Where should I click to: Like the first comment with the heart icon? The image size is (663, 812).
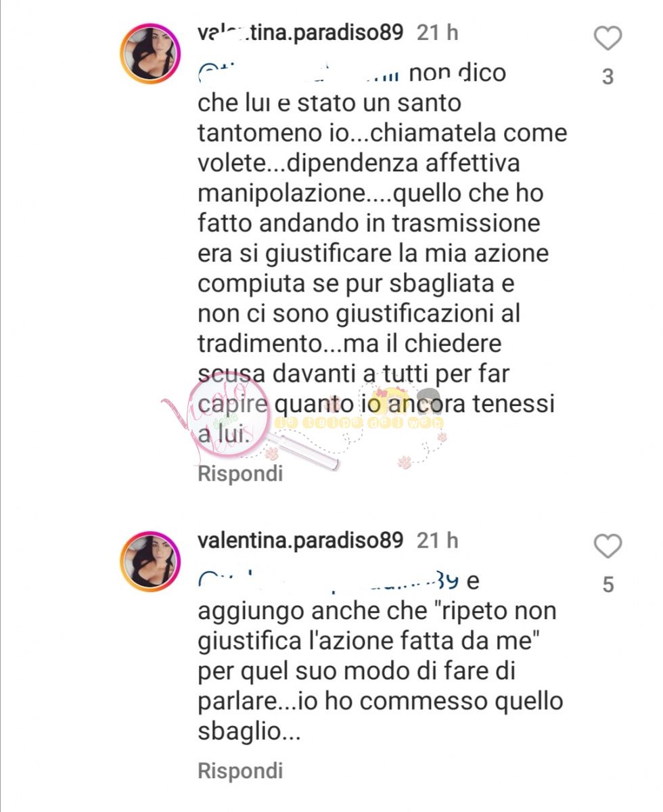(x=607, y=39)
